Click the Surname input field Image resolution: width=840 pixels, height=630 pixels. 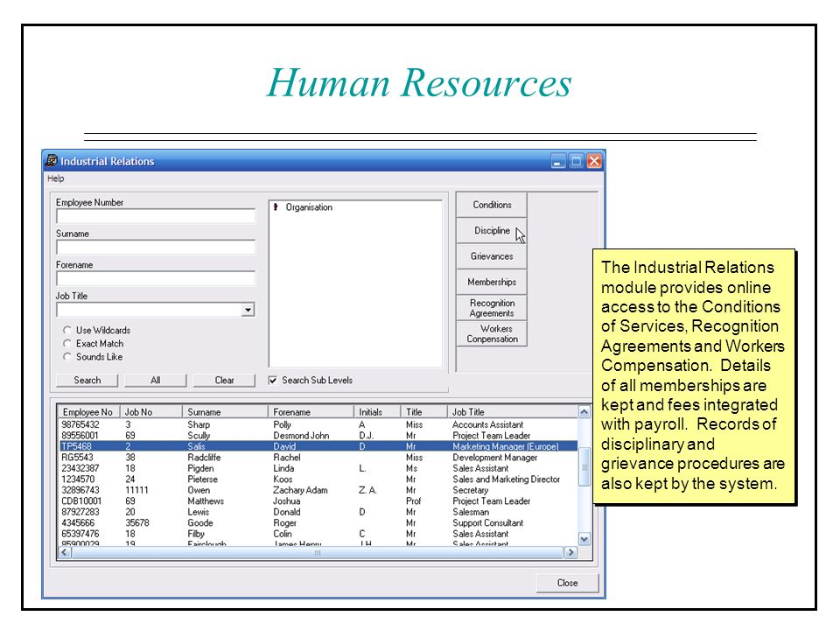(x=156, y=247)
